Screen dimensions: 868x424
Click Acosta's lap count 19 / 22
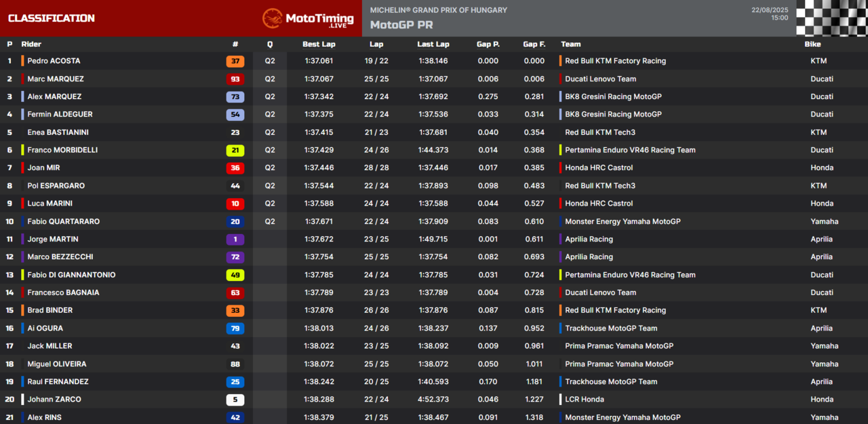pos(376,61)
